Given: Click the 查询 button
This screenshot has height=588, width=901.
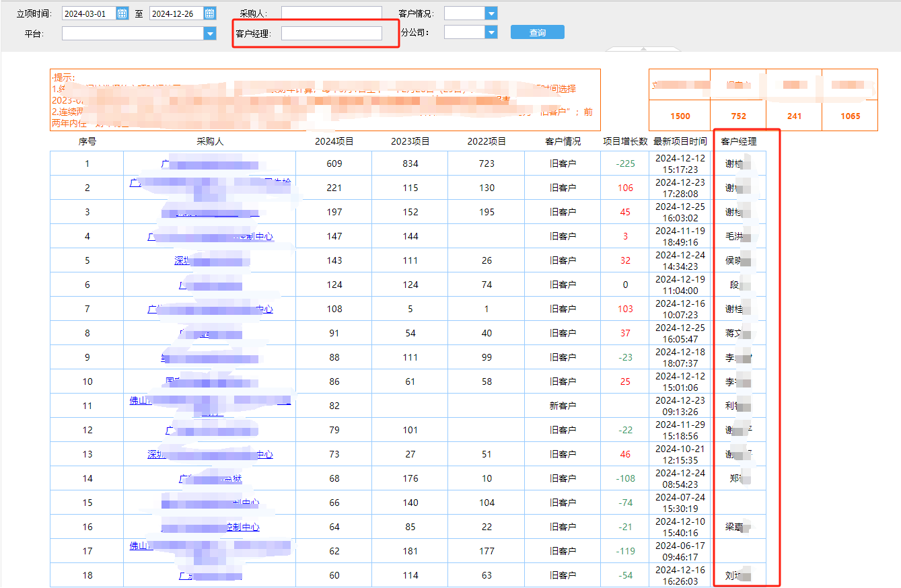Looking at the screenshot, I should pos(537,32).
